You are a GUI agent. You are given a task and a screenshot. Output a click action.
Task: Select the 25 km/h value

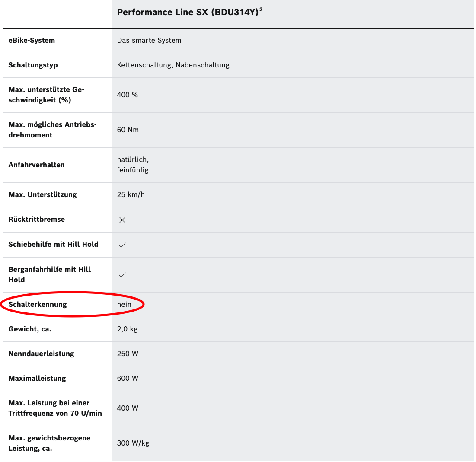pos(131,195)
